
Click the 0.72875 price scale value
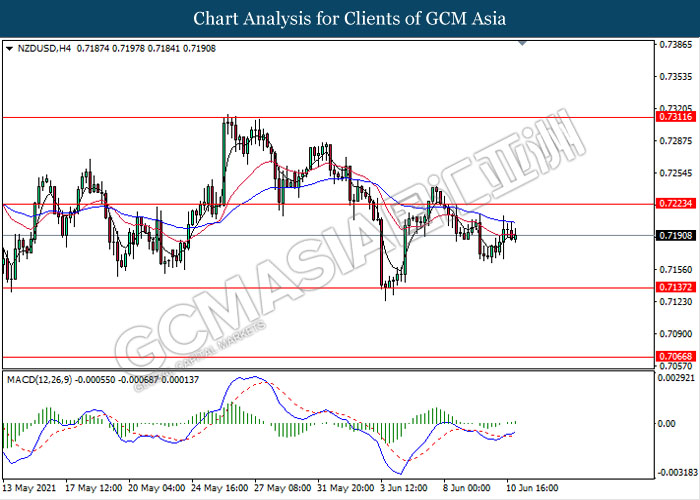tap(676, 141)
